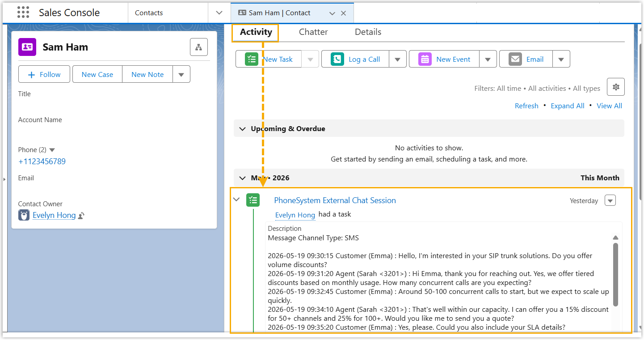Open the Log a Call dropdown arrow
Image resolution: width=644 pixels, height=340 pixels.
[398, 59]
